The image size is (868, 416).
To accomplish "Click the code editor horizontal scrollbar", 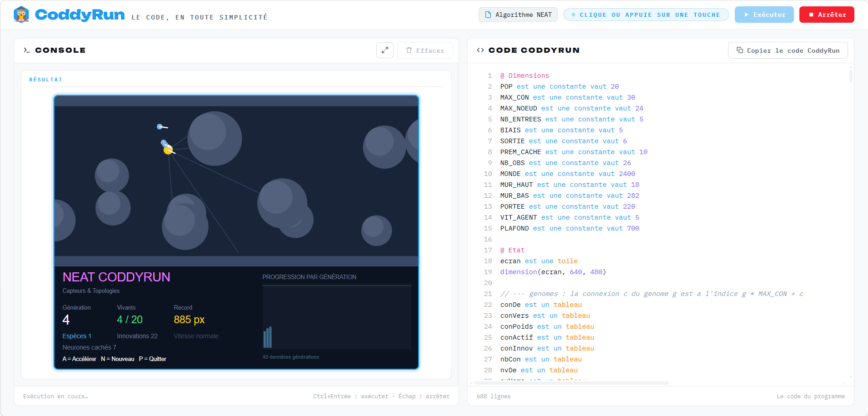I will click(572, 383).
